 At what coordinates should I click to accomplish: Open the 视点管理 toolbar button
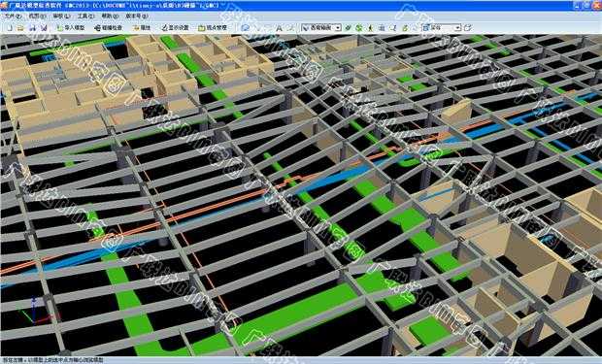(x=213, y=27)
